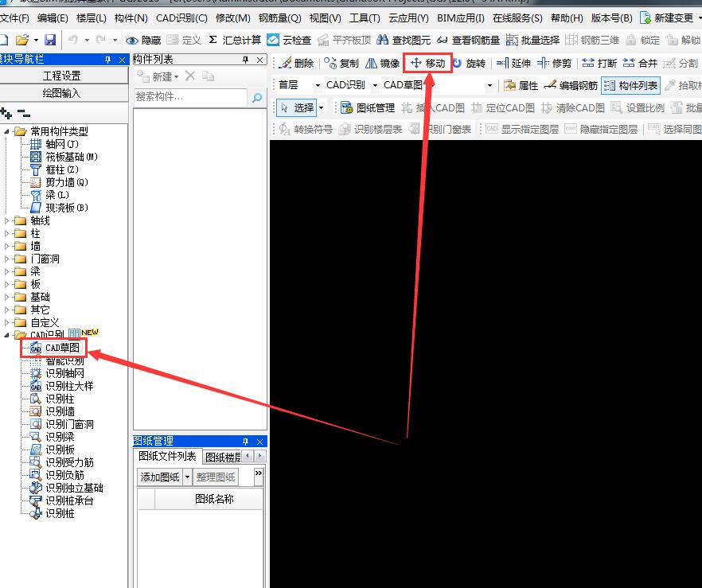Screen dimensions: 702x588
Task: Click the Save file icon
Action: pyautogui.click(x=50, y=40)
